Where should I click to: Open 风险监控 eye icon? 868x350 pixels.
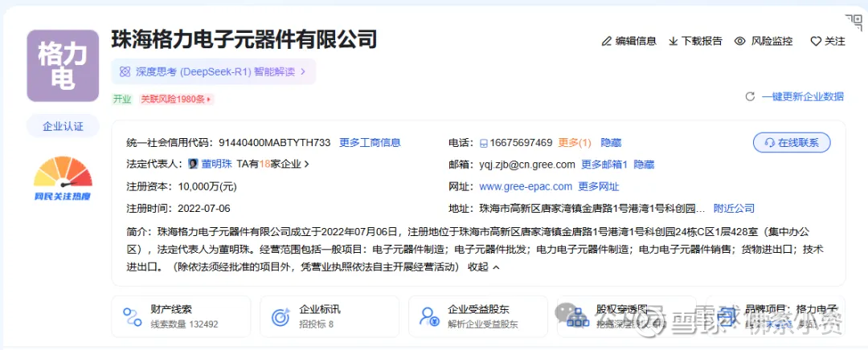click(x=739, y=41)
